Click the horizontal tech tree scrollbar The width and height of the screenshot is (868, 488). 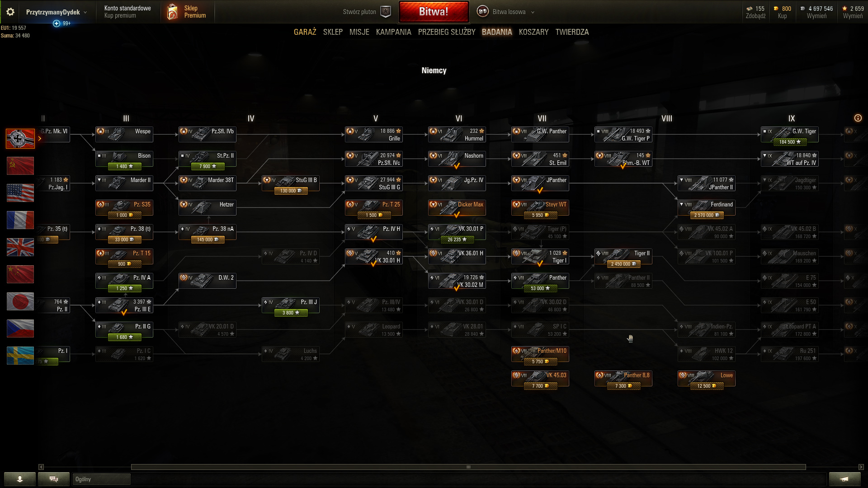coord(468,467)
